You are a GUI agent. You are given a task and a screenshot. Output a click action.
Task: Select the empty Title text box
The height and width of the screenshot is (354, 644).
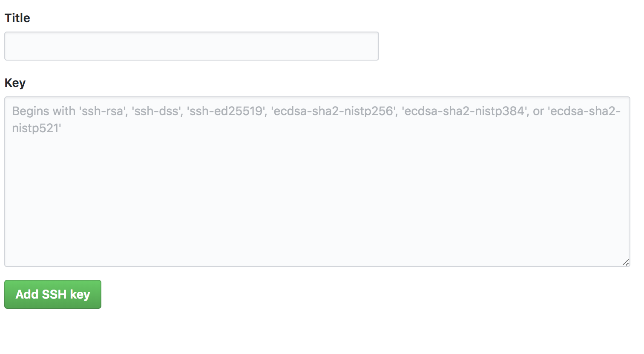pyautogui.click(x=192, y=46)
